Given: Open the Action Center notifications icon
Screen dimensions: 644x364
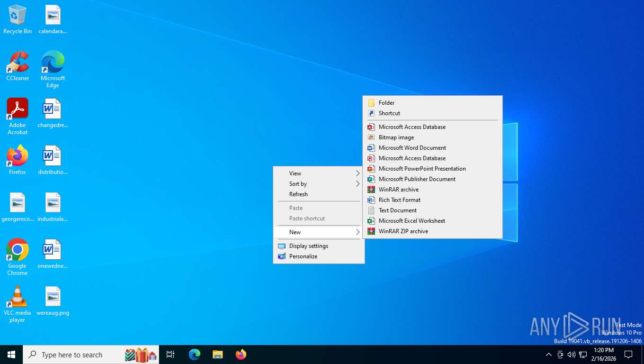Looking at the screenshot, I should (x=628, y=355).
